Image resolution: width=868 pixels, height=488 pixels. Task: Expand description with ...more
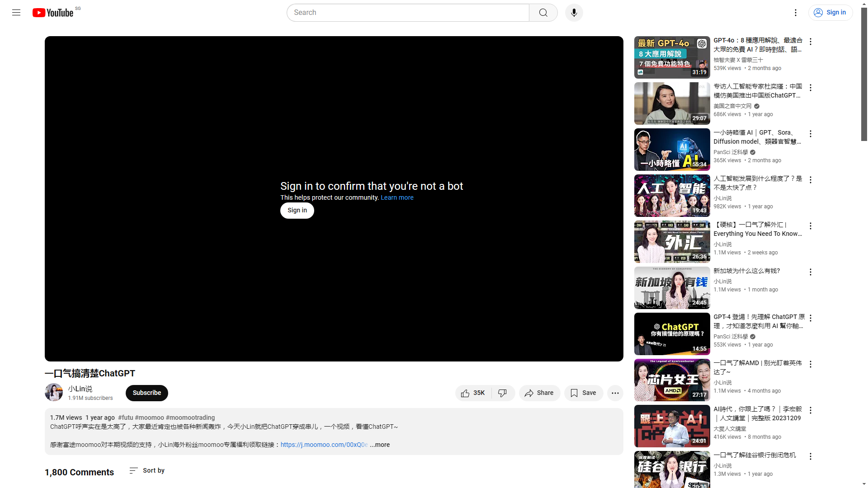[380, 445]
